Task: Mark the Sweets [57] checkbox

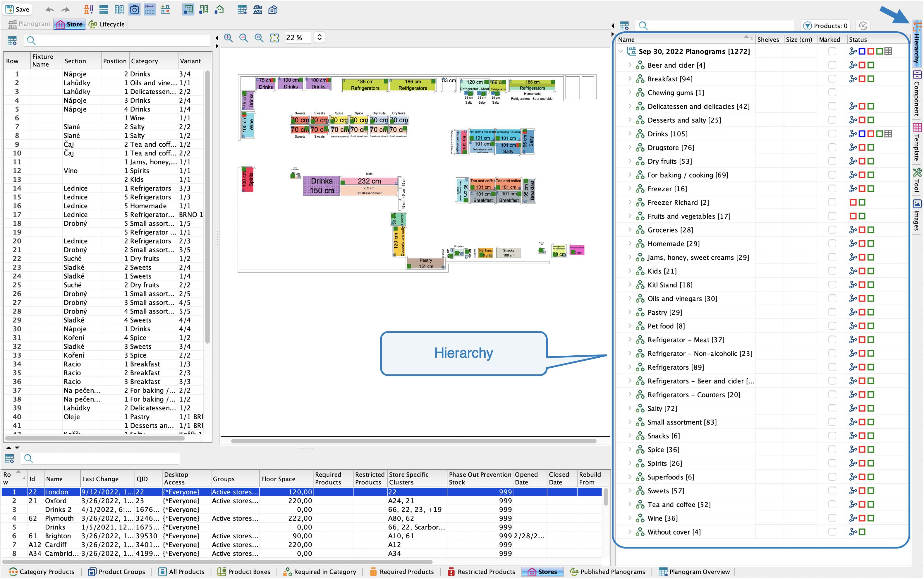Action: 832,491
